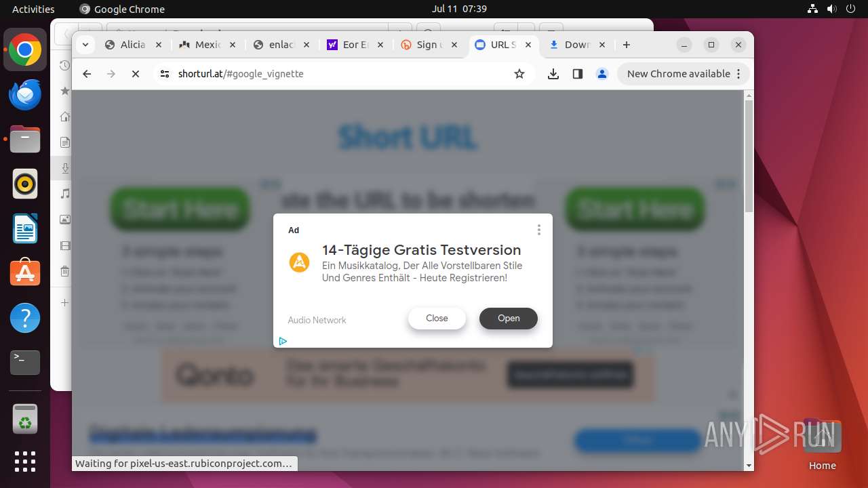Click the right Start Here ad button
The height and width of the screenshot is (488, 868).
(x=635, y=209)
